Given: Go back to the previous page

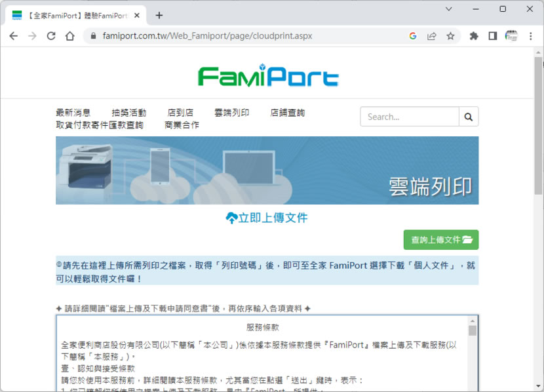Looking at the screenshot, I should (14, 36).
